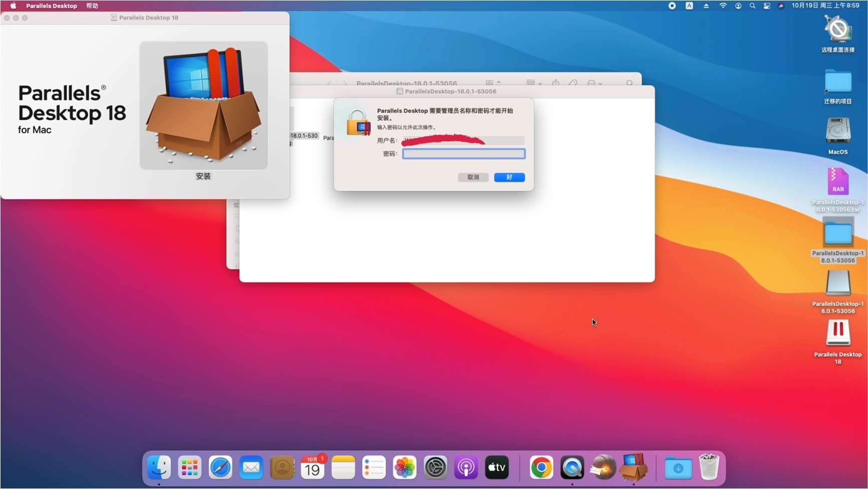Open the Wi-Fi status menu
868x489 pixels.
723,6
